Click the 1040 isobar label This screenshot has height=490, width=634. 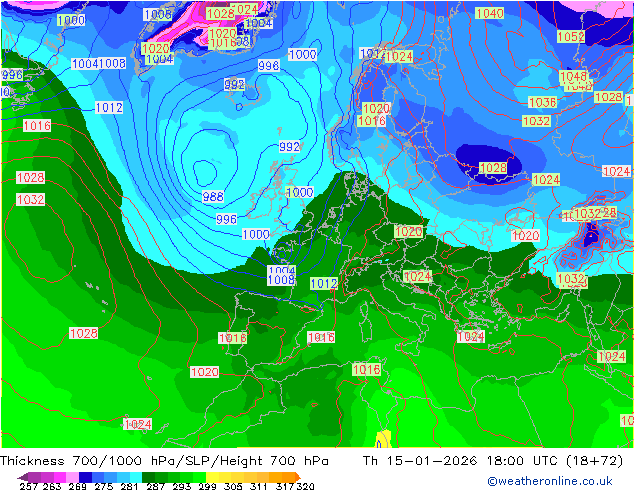click(489, 13)
